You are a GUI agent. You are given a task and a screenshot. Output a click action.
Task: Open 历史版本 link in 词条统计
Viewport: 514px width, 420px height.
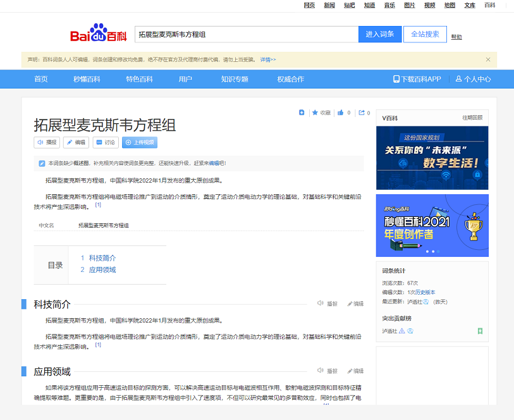pyautogui.click(x=425, y=292)
